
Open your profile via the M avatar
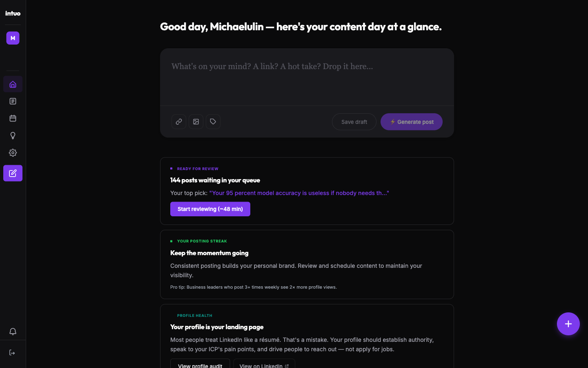pyautogui.click(x=13, y=38)
